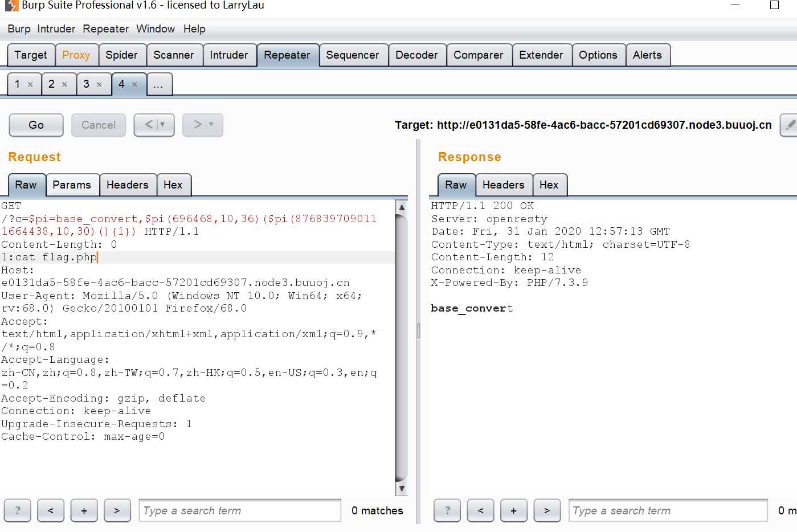Screen dimensions: 797x532
Task: Close Repeater sub-tab 1
Action: tap(30, 85)
